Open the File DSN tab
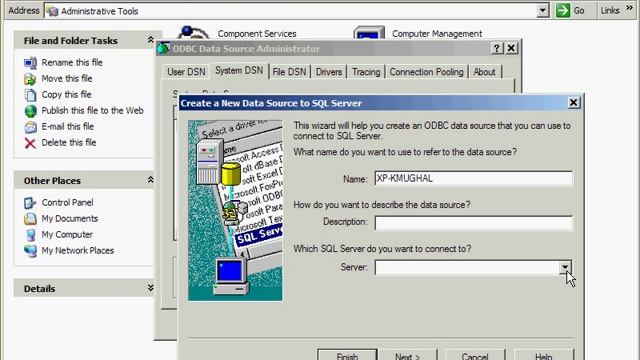Image resolution: width=640 pixels, height=360 pixels. [289, 72]
